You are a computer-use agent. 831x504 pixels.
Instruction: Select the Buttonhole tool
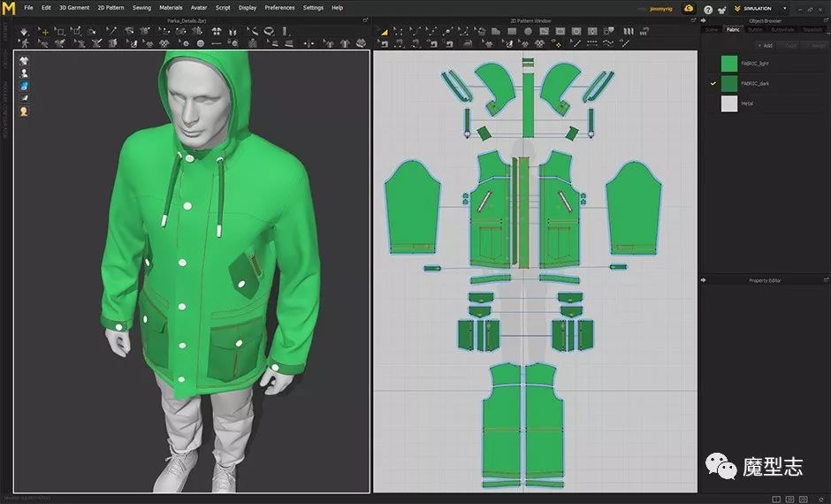coord(217,43)
